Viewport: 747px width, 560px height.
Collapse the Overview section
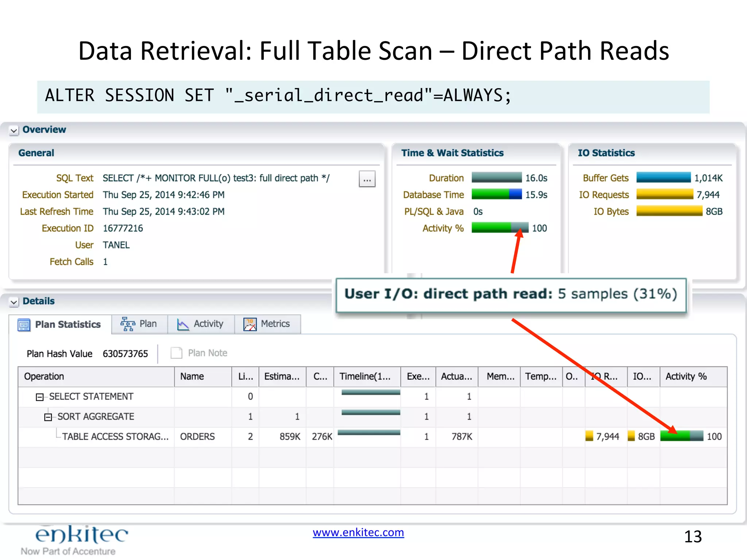click(x=14, y=131)
